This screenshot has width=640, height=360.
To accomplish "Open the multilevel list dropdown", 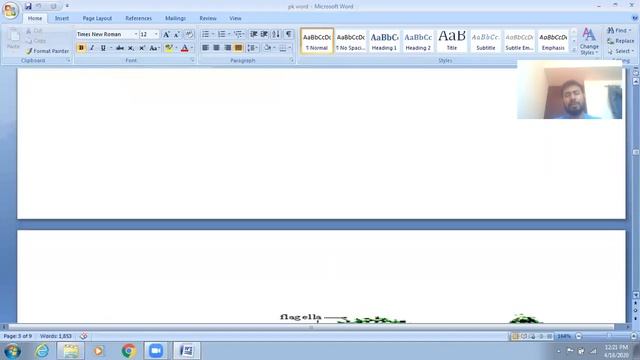I will [239, 34].
